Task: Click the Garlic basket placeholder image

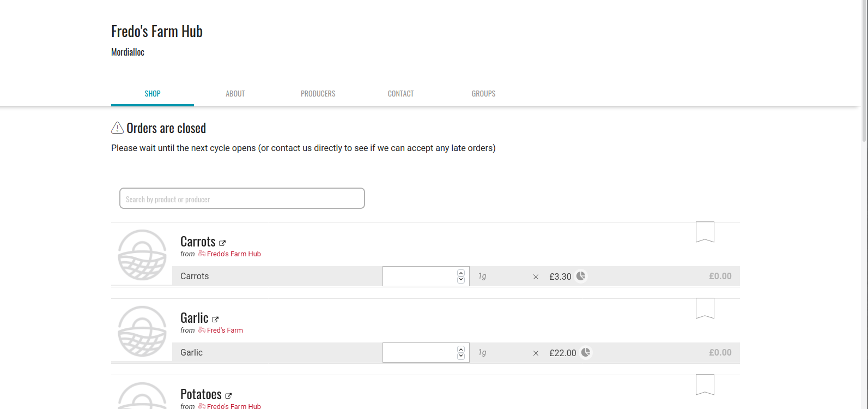Action: point(142,331)
